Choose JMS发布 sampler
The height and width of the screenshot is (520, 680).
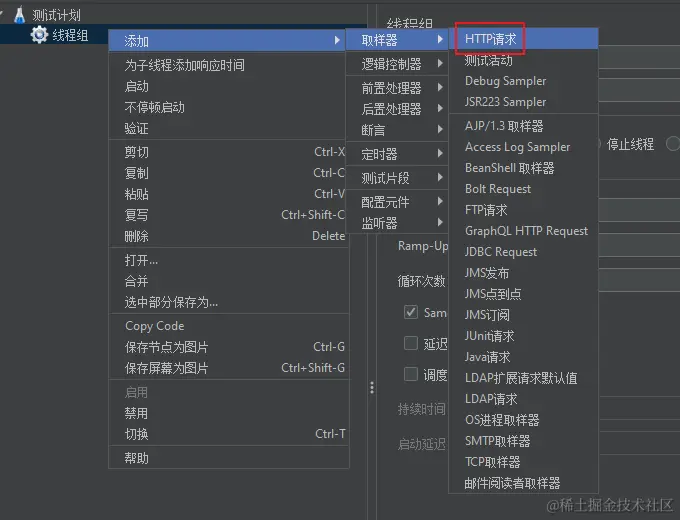523,273
